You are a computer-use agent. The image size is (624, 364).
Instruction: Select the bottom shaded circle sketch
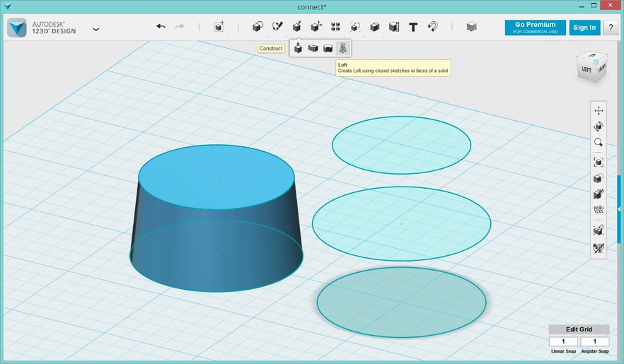click(x=402, y=303)
